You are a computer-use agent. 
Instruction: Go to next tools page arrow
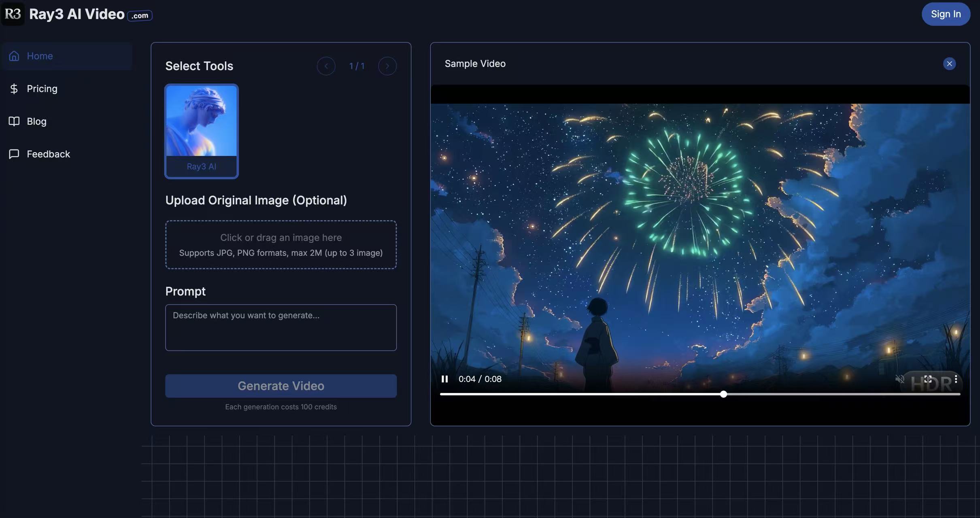point(387,66)
